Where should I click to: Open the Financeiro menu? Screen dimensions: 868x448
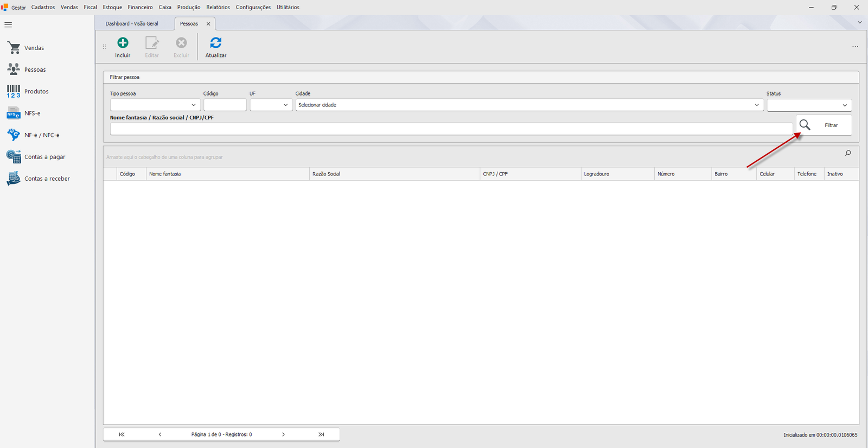141,7
